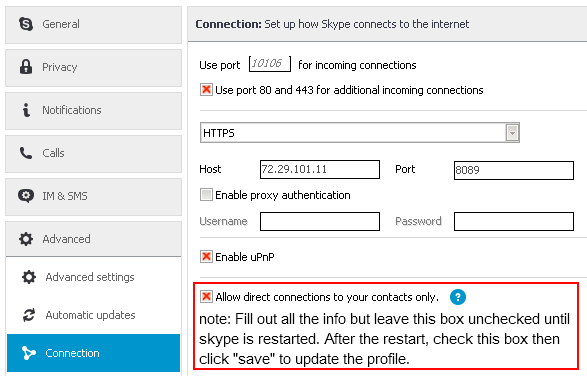This screenshot has height=376, width=587.
Task: Uncheck Use port 80 and 443 checkbox
Action: (x=206, y=90)
